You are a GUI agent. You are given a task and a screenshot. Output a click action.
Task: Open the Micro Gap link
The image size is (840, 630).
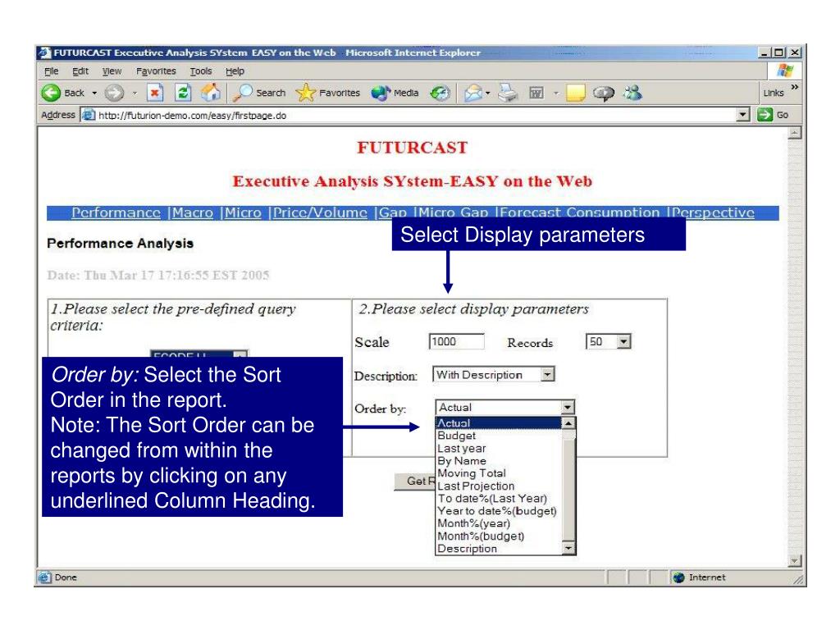pos(454,212)
